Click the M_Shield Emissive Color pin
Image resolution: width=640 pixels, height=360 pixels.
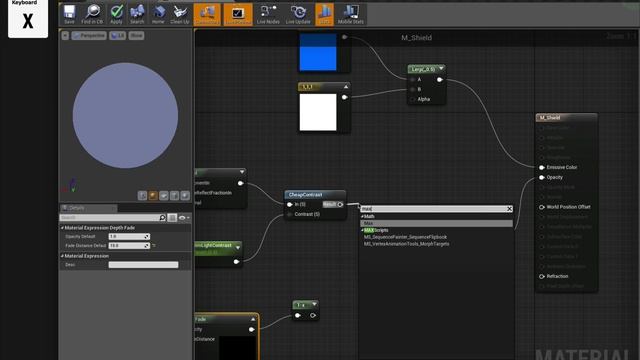coord(542,167)
